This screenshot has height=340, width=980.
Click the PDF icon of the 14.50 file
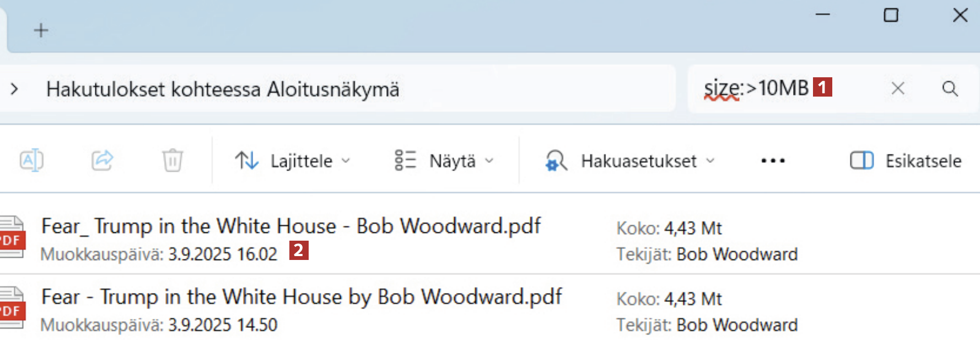click(x=12, y=309)
